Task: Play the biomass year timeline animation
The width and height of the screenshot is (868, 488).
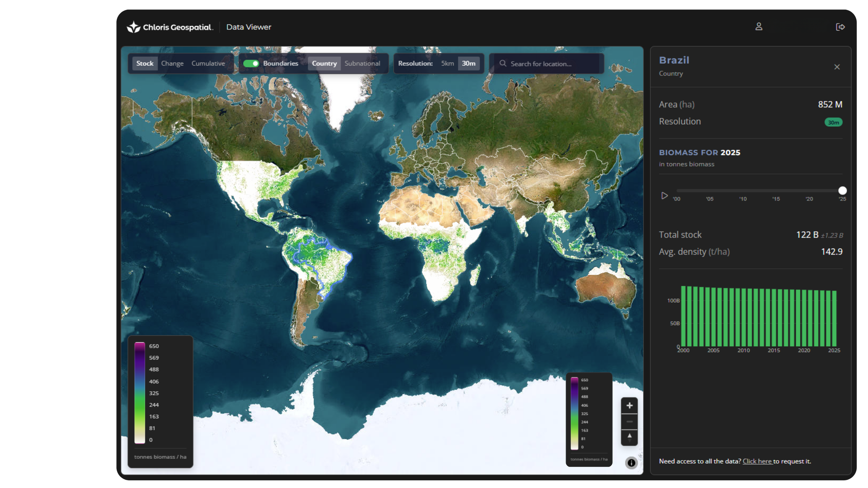Action: pyautogui.click(x=664, y=196)
